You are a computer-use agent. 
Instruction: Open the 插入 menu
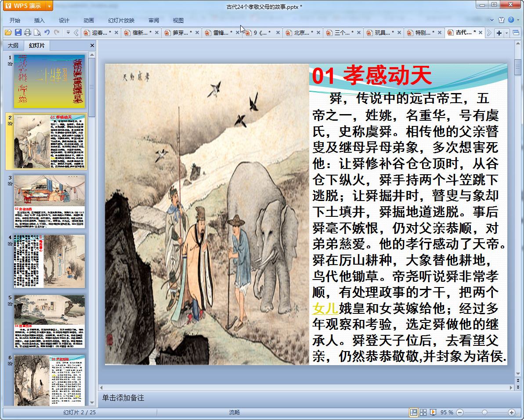click(x=40, y=20)
